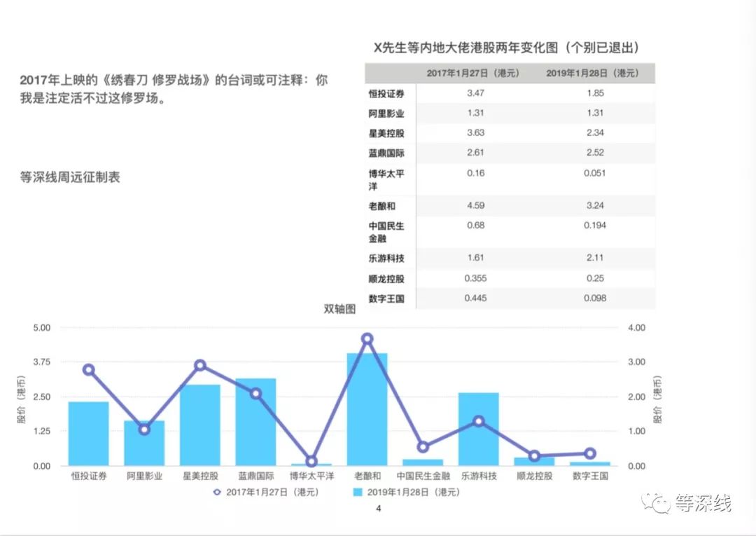Select table cell value 2.61
The image size is (756, 536).
pyautogui.click(x=475, y=153)
